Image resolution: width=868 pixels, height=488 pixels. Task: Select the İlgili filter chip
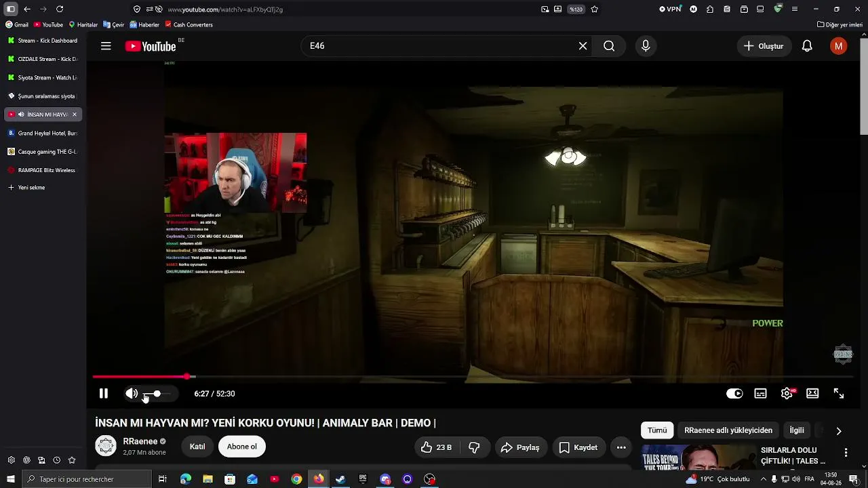click(797, 430)
